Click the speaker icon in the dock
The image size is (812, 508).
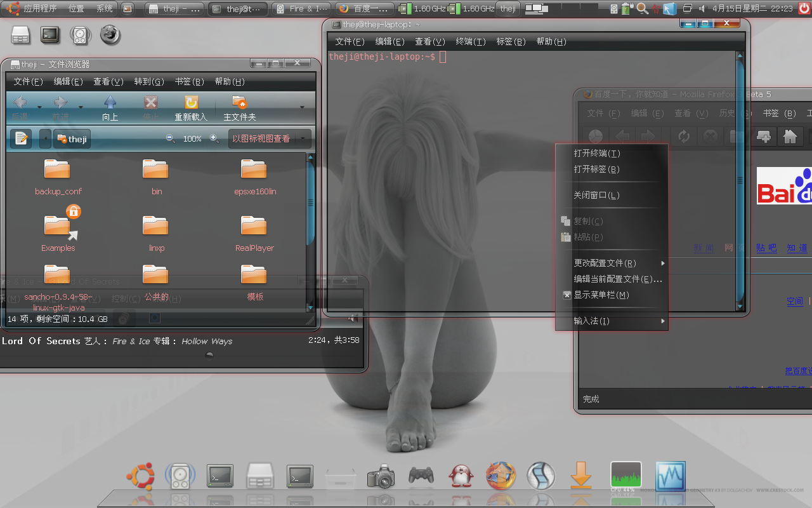(x=180, y=476)
